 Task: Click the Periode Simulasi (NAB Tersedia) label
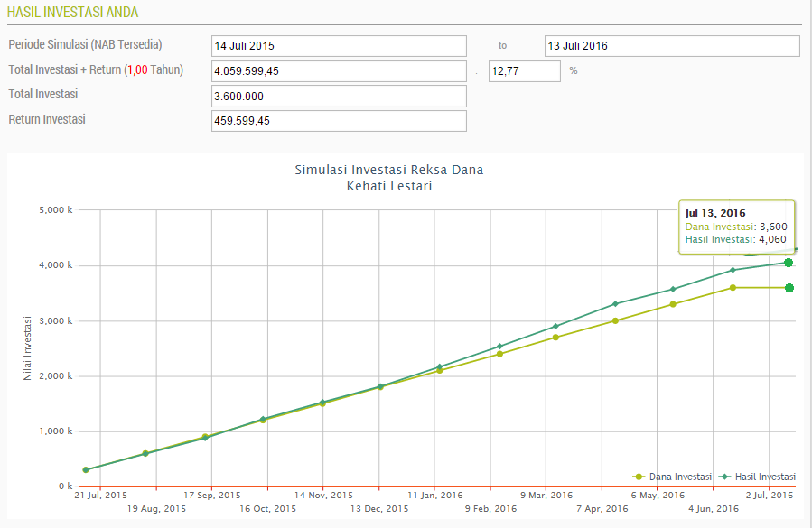(x=86, y=44)
